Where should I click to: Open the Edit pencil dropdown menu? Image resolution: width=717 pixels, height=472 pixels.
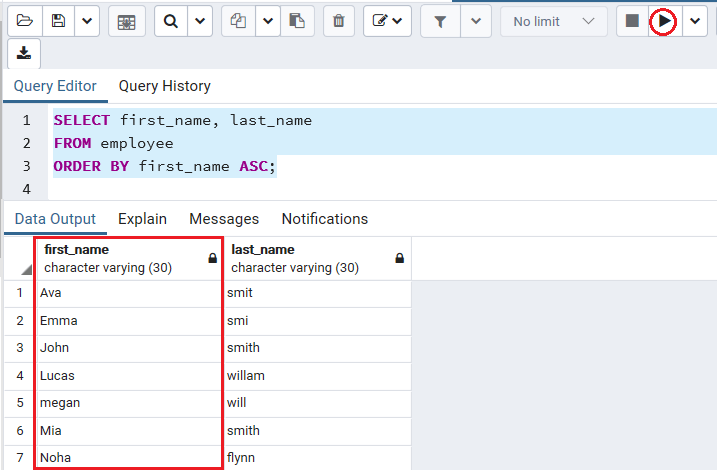tap(387, 21)
